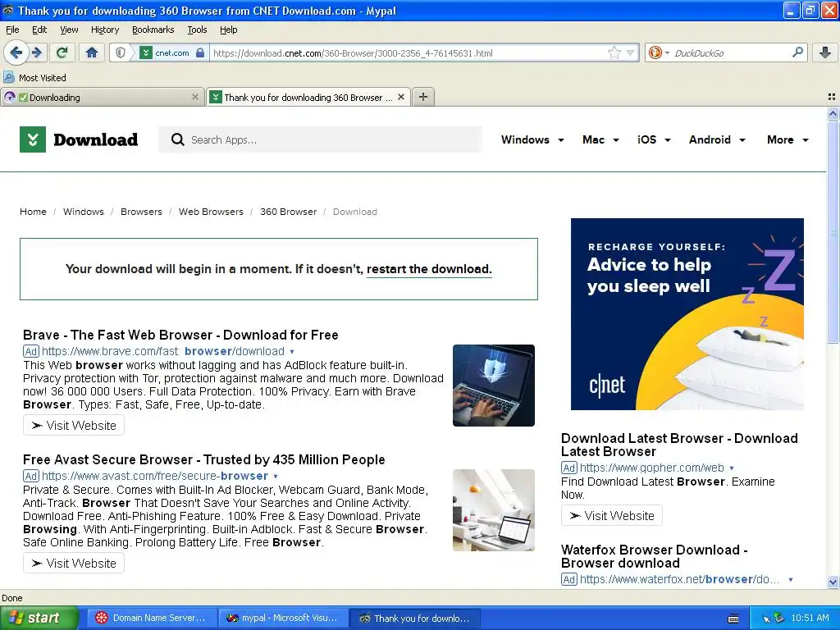Click the tracking protection shield icon
840x630 pixels.
pyautogui.click(x=121, y=52)
